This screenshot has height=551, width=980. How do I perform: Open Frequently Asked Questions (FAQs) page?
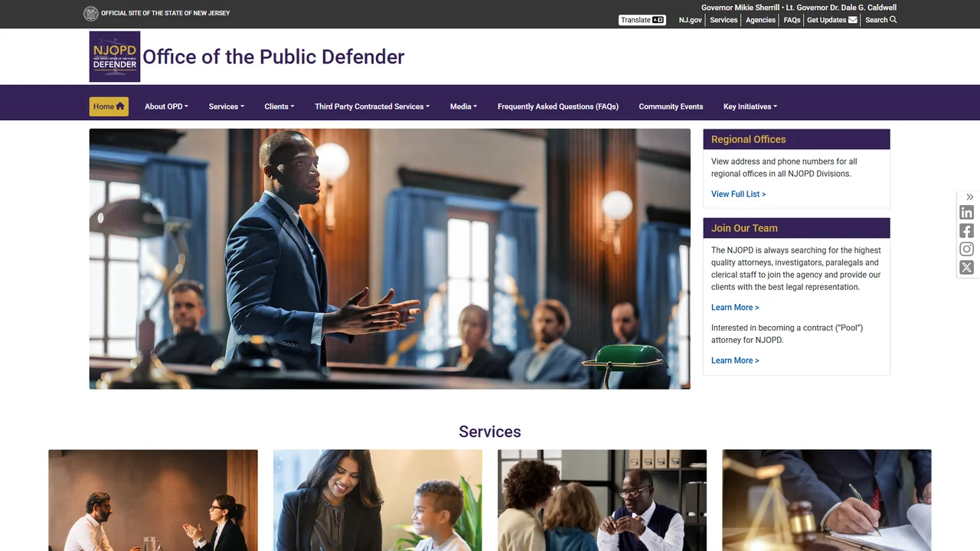(x=558, y=106)
